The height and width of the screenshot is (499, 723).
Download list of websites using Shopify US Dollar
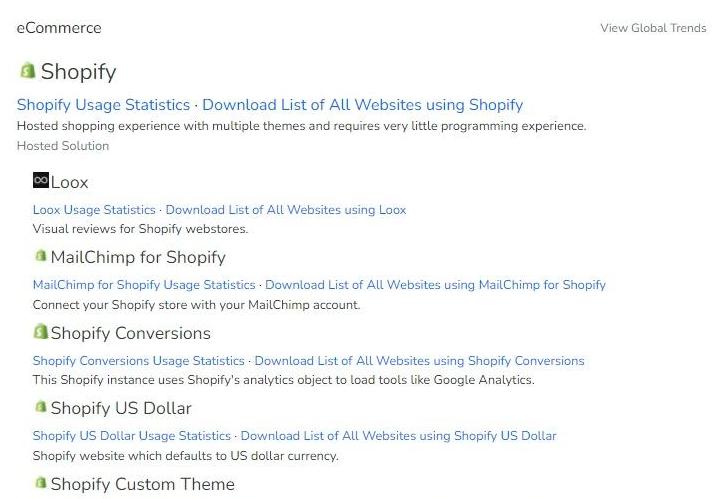[398, 436]
